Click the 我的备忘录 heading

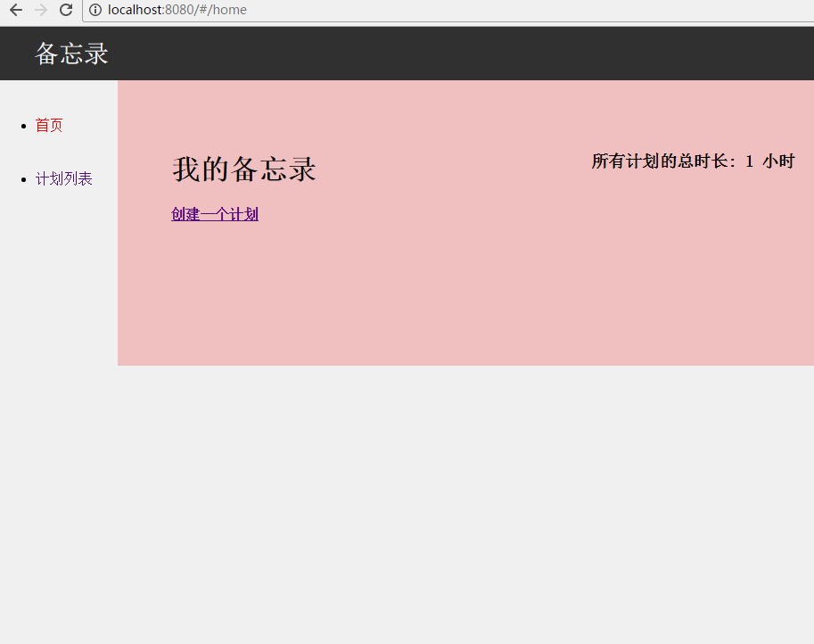243,169
